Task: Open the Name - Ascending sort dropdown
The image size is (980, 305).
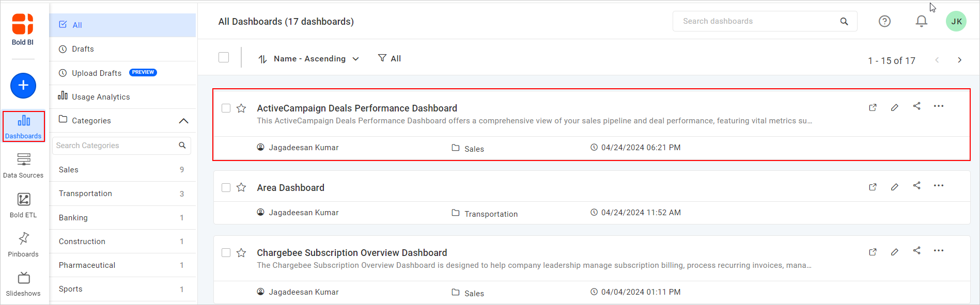Action: 308,59
